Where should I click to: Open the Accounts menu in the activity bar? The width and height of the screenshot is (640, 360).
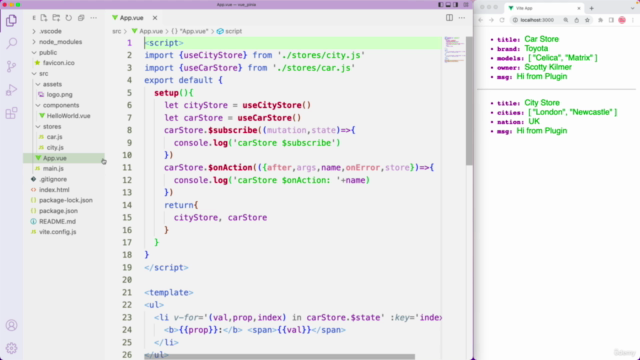pos(11,325)
